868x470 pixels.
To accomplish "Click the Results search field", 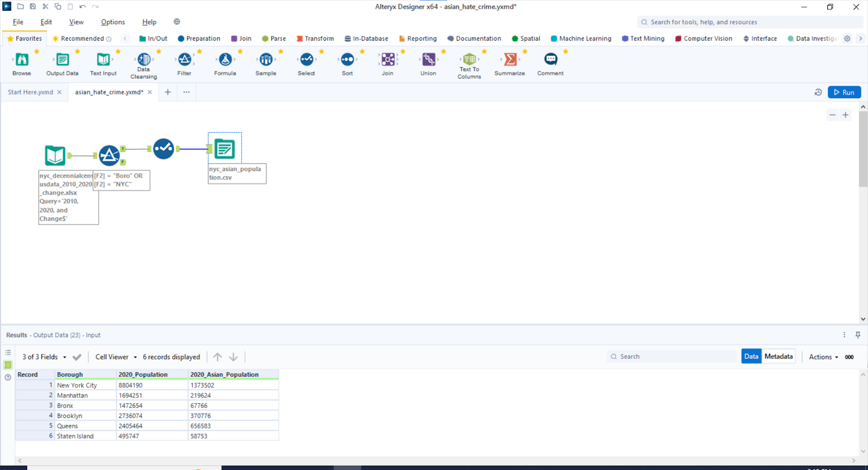I will click(x=673, y=356).
